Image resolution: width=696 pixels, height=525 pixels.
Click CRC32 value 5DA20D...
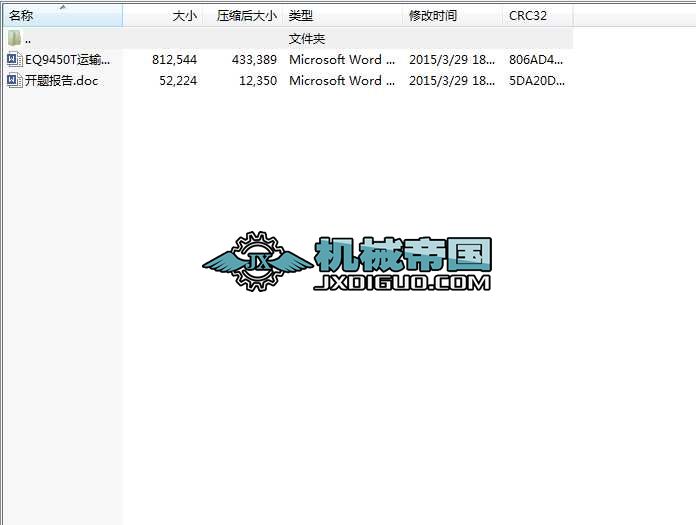coord(537,81)
